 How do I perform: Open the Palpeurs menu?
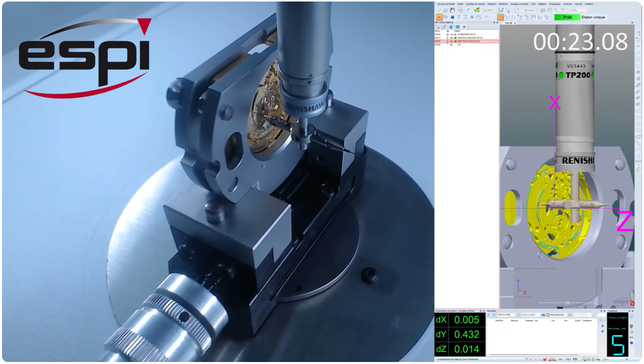click(x=491, y=4)
